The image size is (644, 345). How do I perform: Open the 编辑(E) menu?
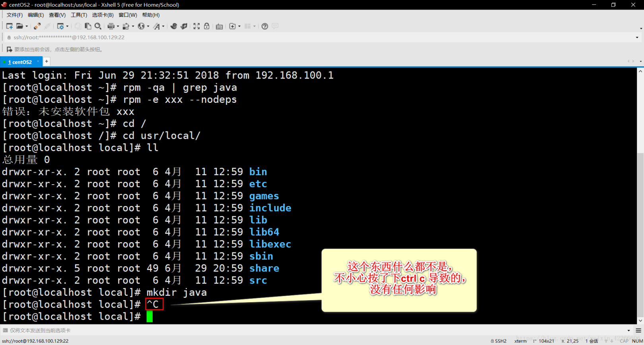36,15
